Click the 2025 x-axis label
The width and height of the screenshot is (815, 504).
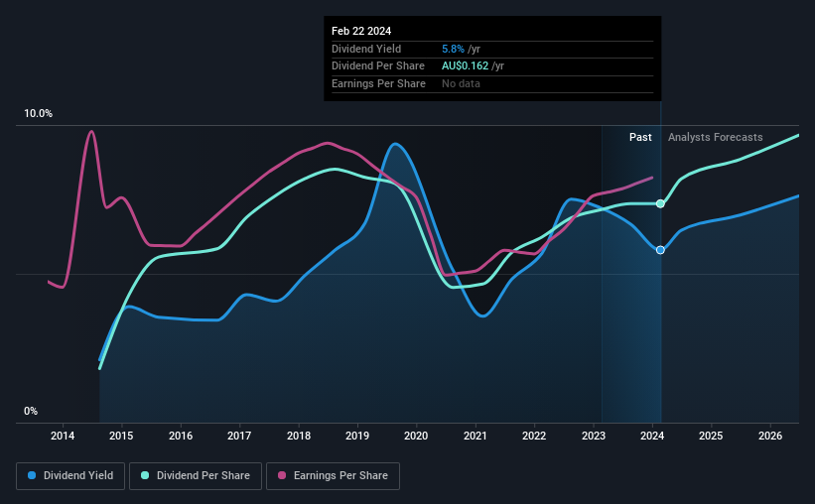coord(711,436)
